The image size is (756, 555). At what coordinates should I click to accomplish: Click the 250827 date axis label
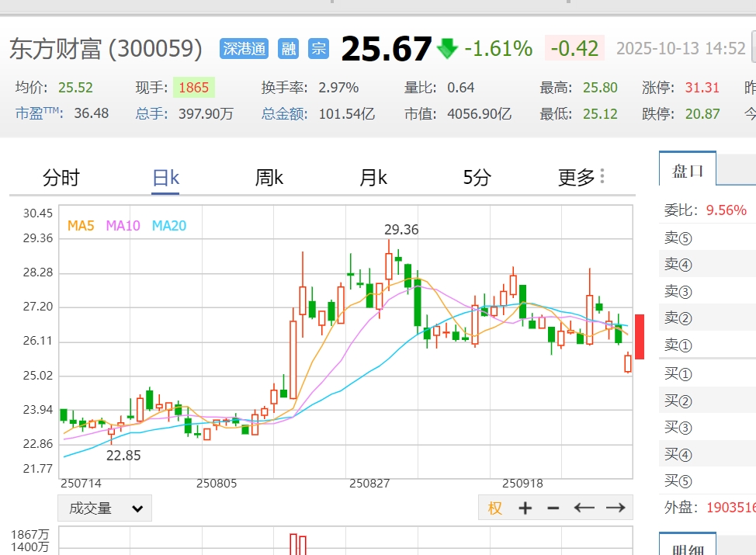pos(369,483)
